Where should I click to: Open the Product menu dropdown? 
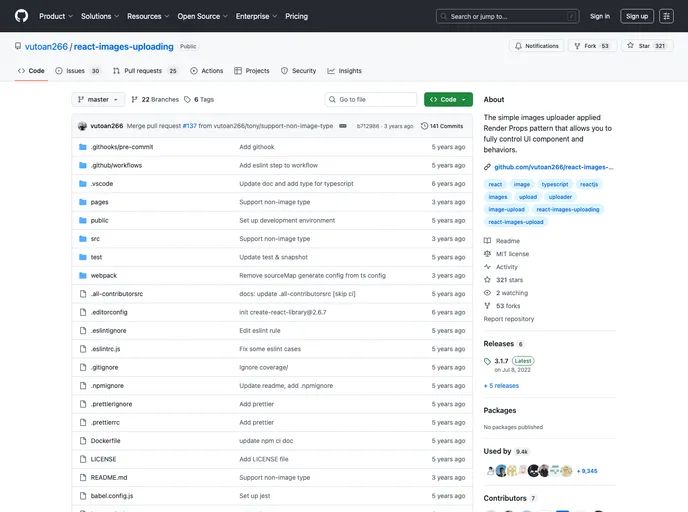[56, 16]
